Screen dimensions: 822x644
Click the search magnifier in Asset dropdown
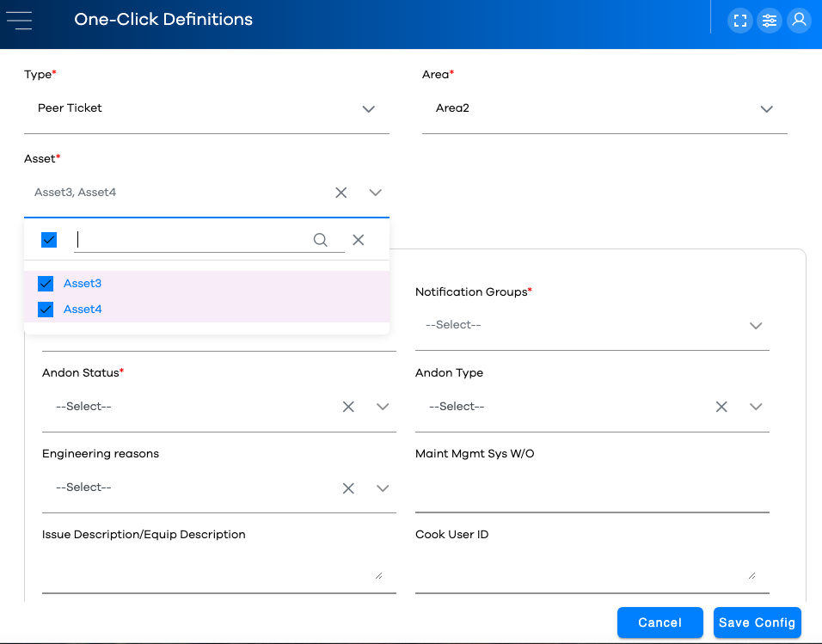[x=321, y=240]
